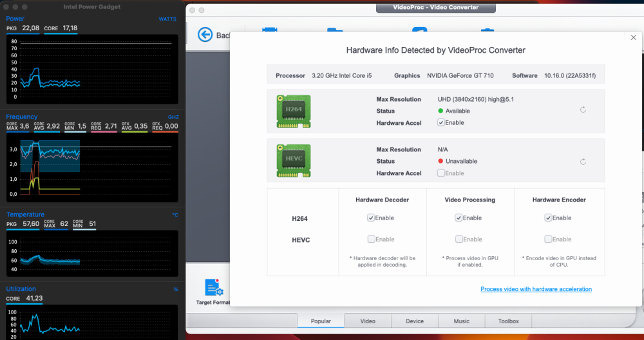
Task: Click 'UHD (3840x2160) high@5.1' resolution text
Action: point(476,99)
